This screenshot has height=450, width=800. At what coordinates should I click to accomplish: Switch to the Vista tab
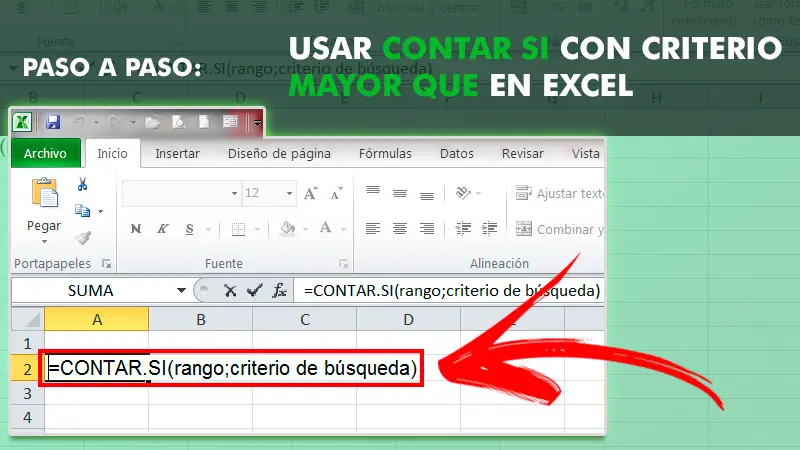click(x=585, y=153)
